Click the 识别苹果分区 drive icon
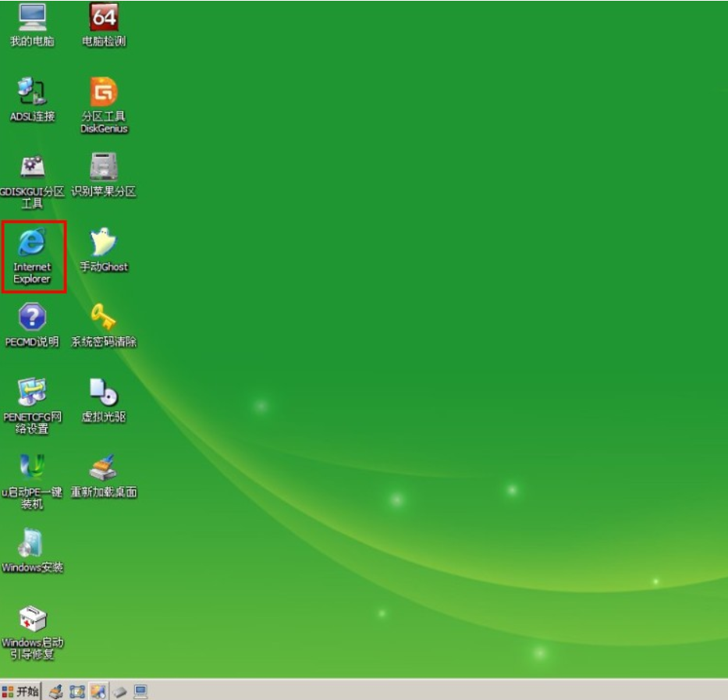Viewport: 728px width, 700px height. tap(104, 167)
